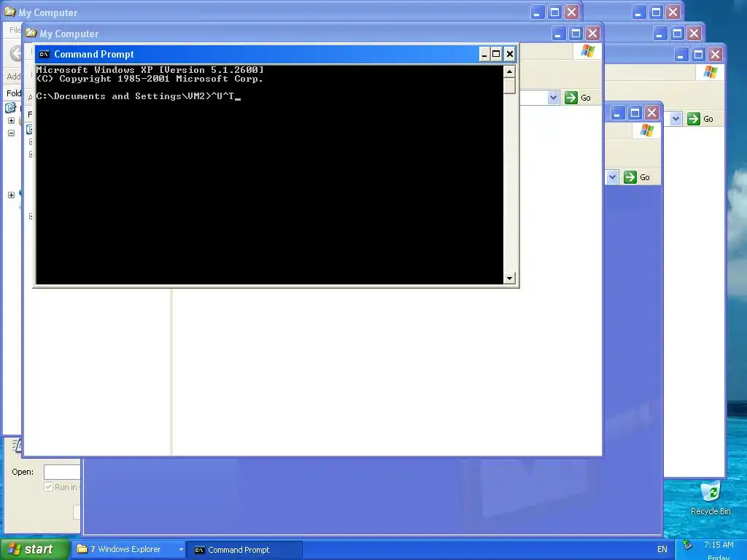Click the Back arrow in rearmost My Computer
The height and width of the screenshot is (560, 747).
16,52
